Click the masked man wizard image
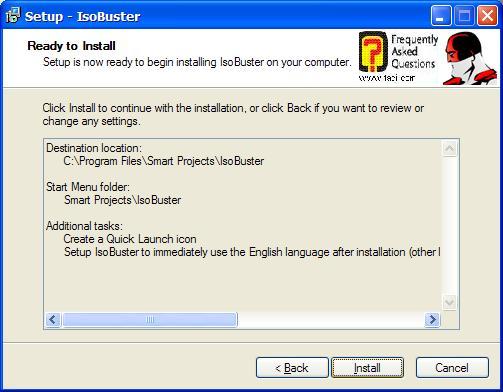This screenshot has width=503, height=392. [x=470, y=58]
